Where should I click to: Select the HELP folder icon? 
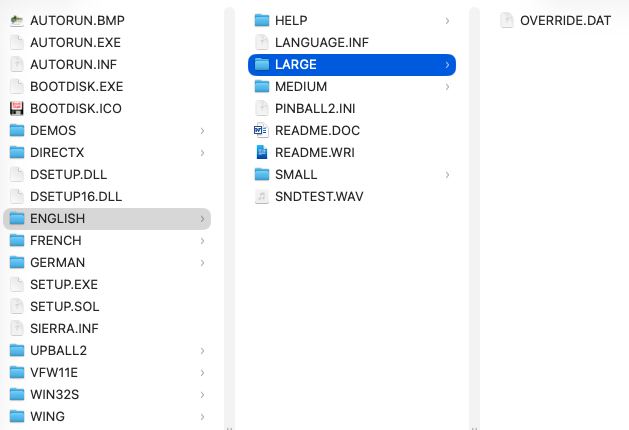[262, 20]
